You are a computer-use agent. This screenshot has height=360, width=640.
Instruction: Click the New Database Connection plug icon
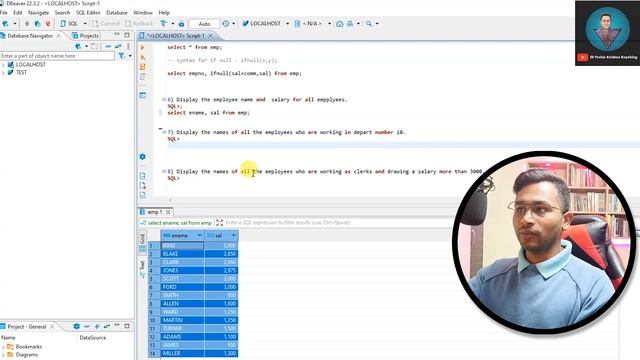tap(5, 24)
